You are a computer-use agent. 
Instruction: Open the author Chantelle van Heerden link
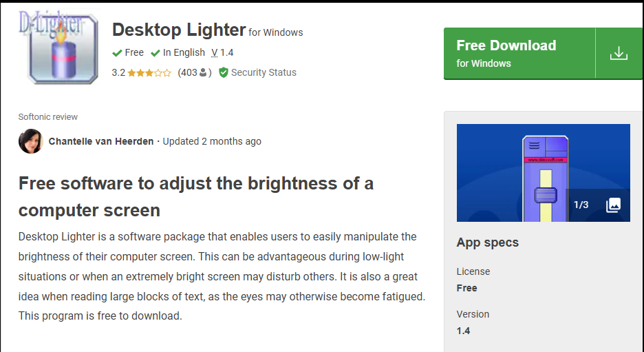101,141
